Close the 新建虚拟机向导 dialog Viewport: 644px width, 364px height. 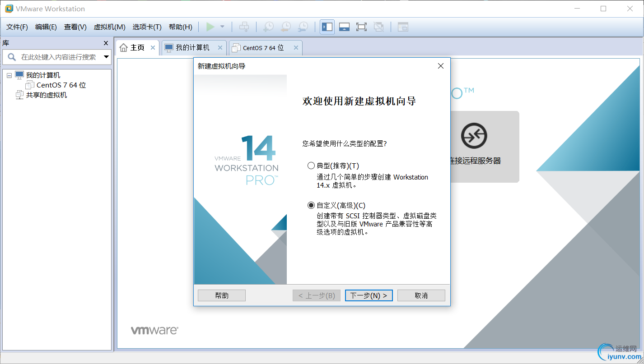(441, 66)
